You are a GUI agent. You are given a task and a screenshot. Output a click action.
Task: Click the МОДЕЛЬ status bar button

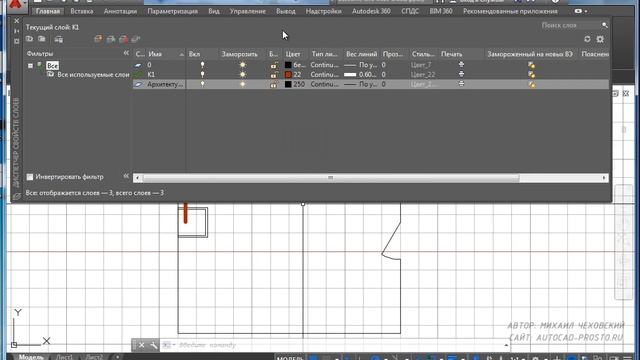[x=290, y=358]
